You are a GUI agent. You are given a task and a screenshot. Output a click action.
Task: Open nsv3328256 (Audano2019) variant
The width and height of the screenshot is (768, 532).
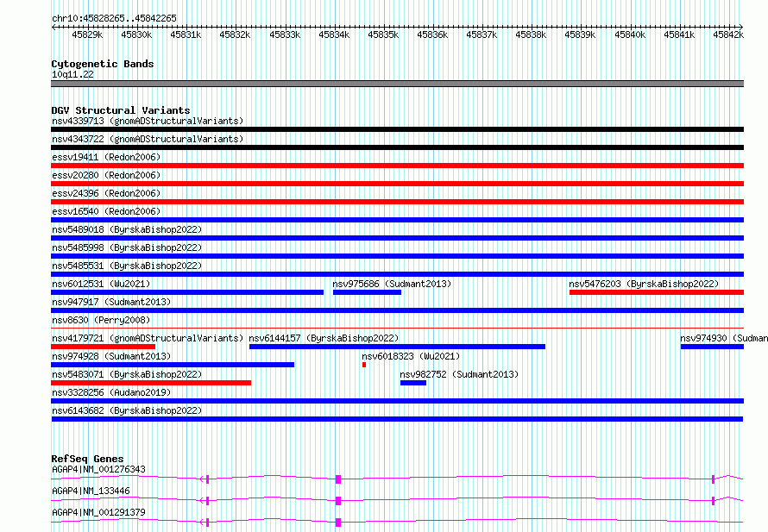pyautogui.click(x=111, y=392)
